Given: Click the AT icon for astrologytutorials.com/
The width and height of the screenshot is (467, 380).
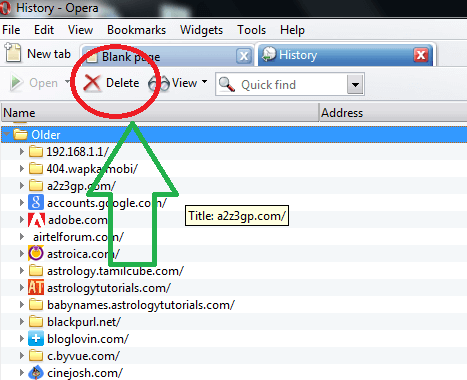Looking at the screenshot, I should [36, 288].
